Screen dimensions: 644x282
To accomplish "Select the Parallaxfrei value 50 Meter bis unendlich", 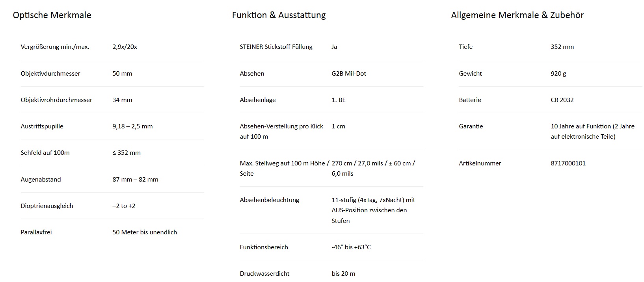I will pos(145,232).
